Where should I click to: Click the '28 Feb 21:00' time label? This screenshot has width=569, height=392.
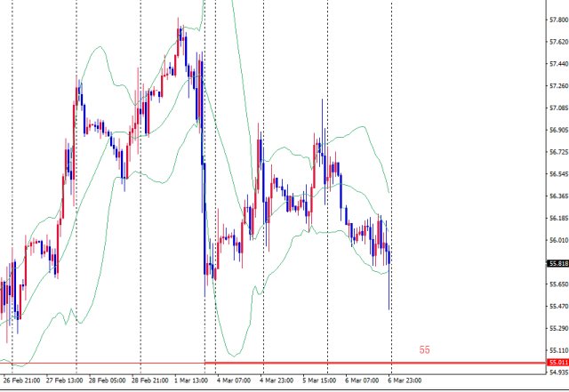pos(150,380)
